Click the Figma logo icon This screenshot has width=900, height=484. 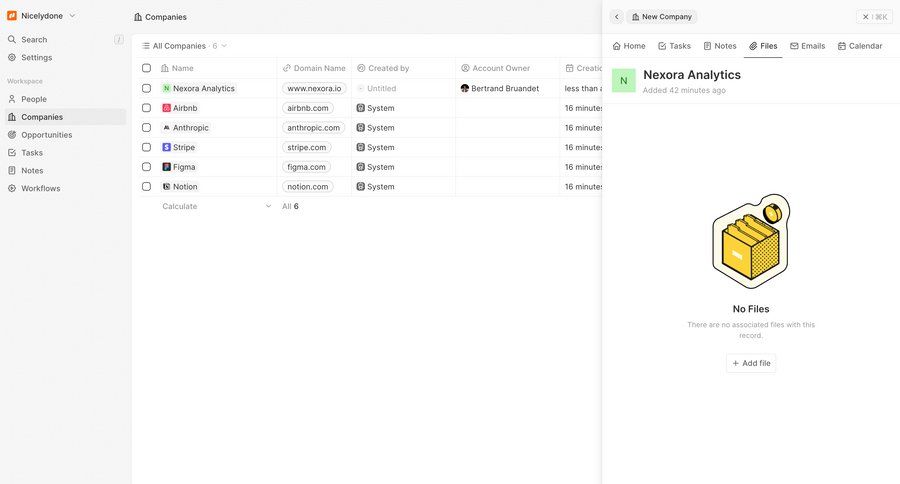click(166, 167)
